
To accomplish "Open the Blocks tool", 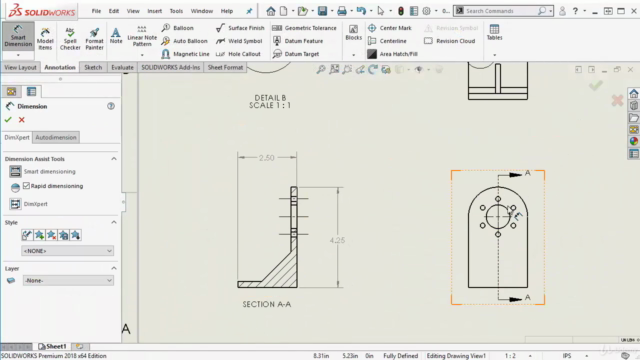I will click(353, 32).
